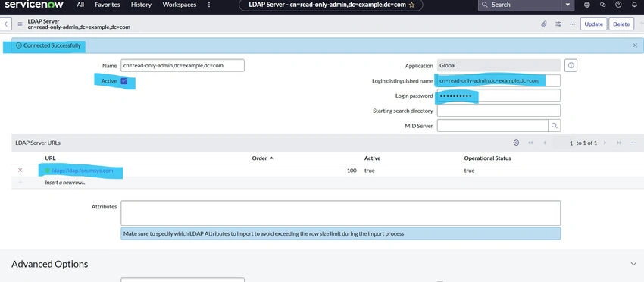
Task: Go to last page of URLs list
Action: point(619,143)
